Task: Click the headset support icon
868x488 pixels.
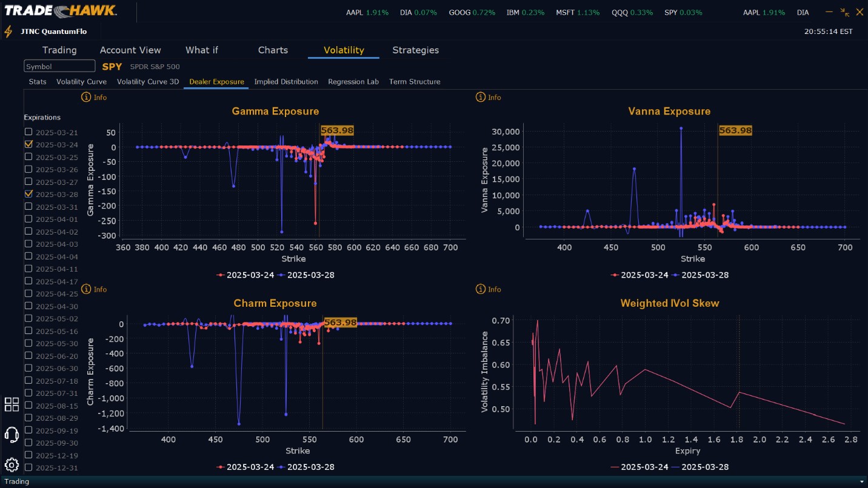Action: coord(12,435)
